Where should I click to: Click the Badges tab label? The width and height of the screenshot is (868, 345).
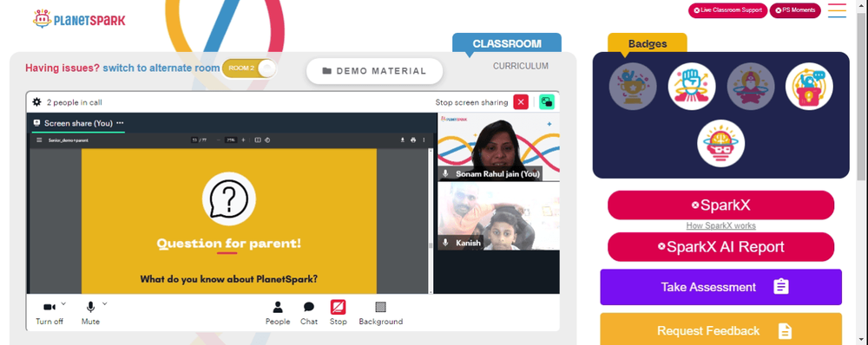click(x=648, y=43)
